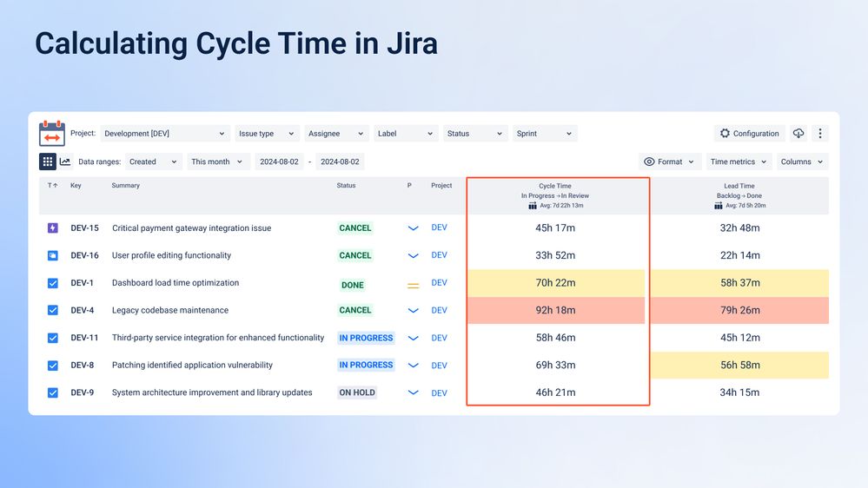This screenshot has width=868, height=488.
Task: Switch to grid table view icon
Action: (48, 162)
